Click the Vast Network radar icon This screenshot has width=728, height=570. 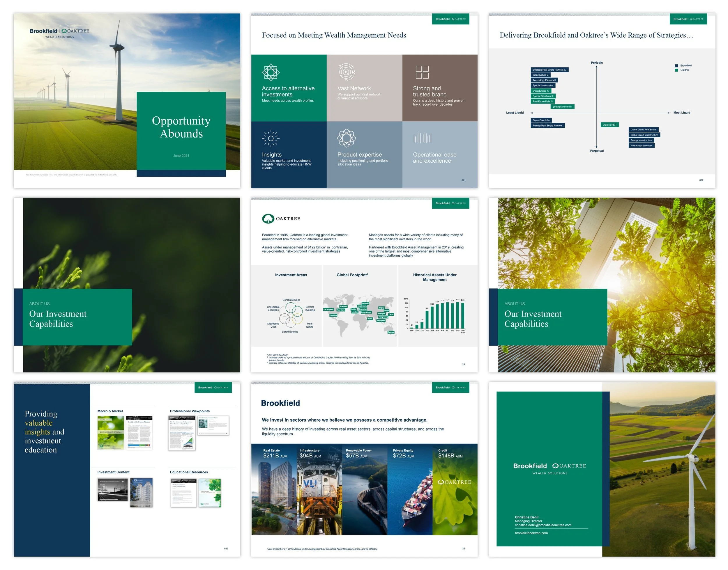tap(347, 72)
